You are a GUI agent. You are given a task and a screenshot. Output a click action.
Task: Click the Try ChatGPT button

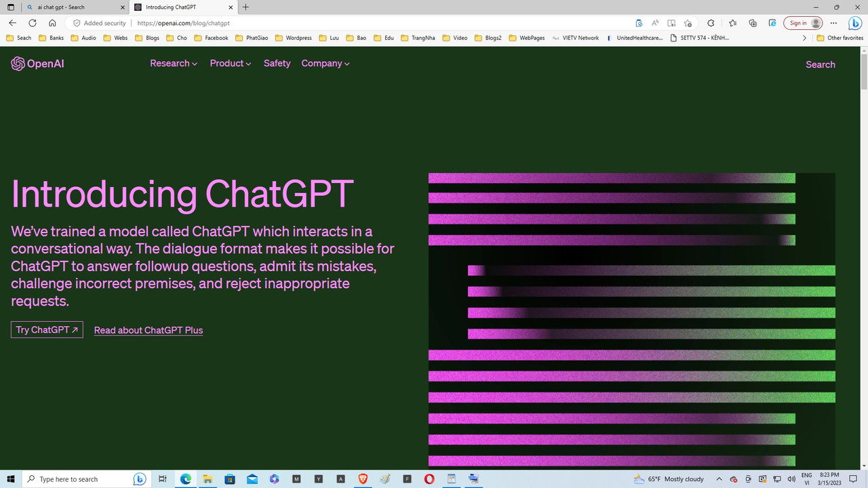coord(47,329)
